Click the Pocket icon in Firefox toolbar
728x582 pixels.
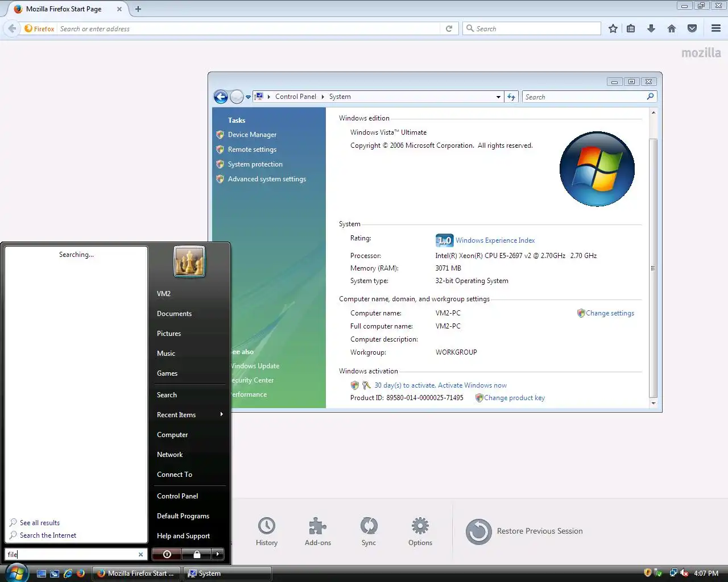click(x=692, y=28)
